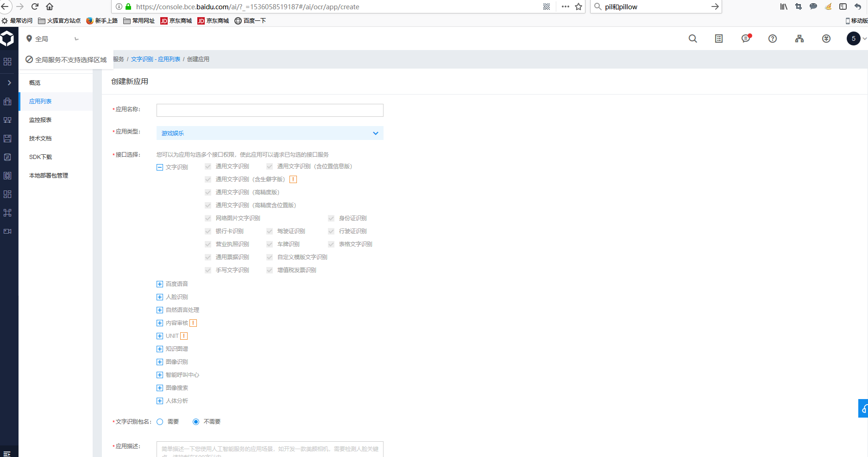Open the product grid icon in dark sidebar
Viewport: 868px width, 457px height.
tap(7, 62)
